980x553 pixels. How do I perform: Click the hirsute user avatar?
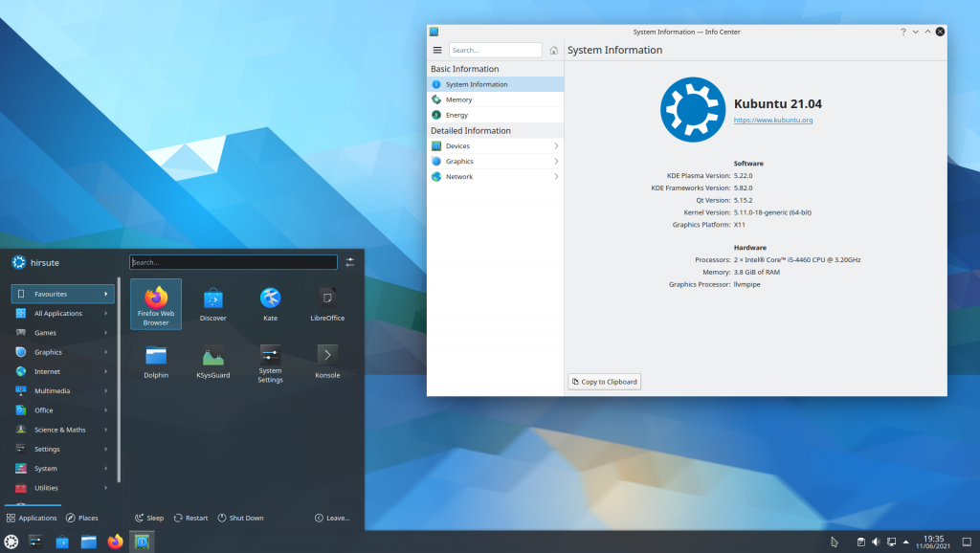coord(19,262)
